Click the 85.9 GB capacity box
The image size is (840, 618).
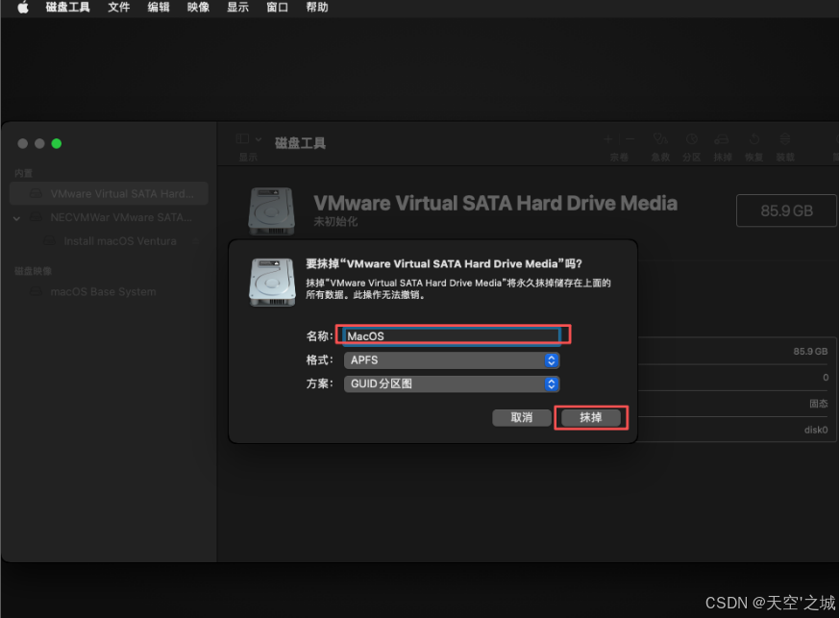pos(786,211)
